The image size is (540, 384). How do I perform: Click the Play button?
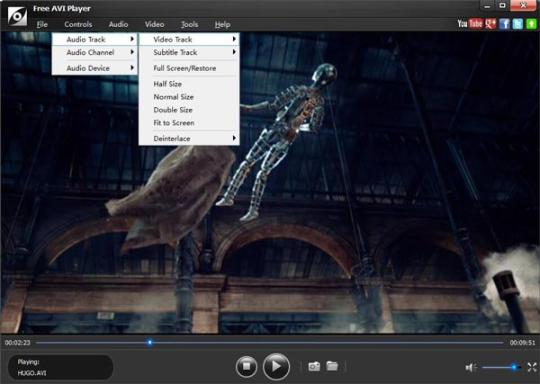coord(276,366)
